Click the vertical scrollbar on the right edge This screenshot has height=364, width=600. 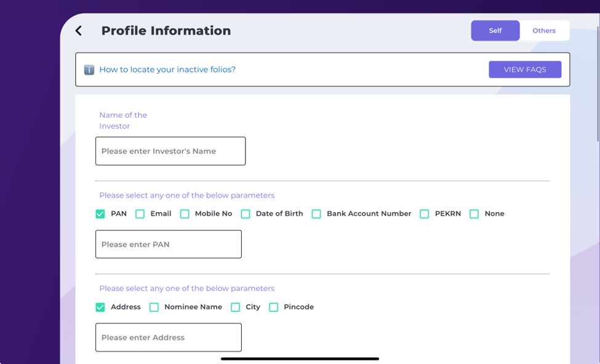click(x=598, y=84)
